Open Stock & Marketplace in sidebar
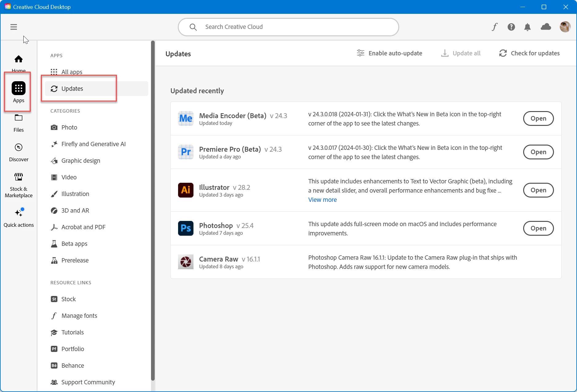The height and width of the screenshot is (392, 577). pyautogui.click(x=18, y=185)
